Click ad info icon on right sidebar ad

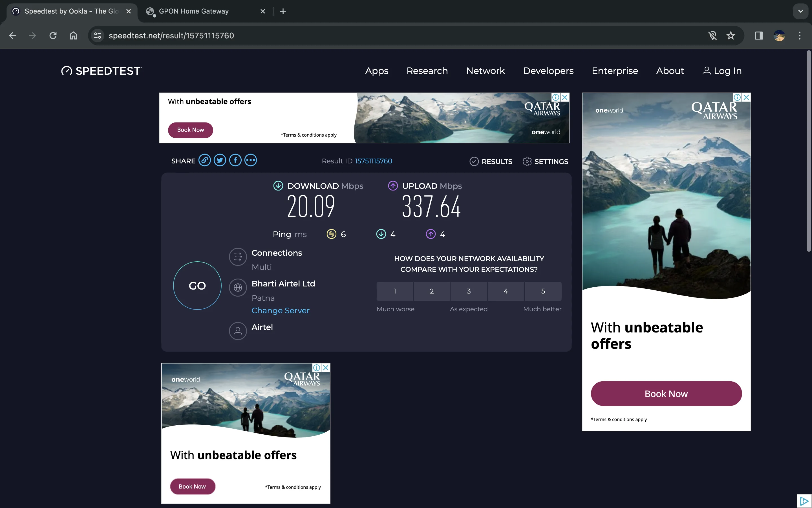[x=738, y=97]
